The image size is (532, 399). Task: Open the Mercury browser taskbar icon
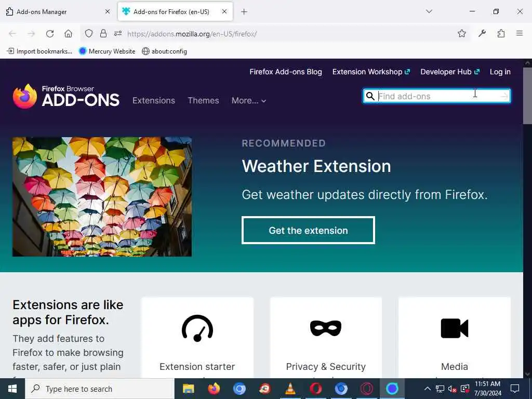pyautogui.click(x=392, y=389)
